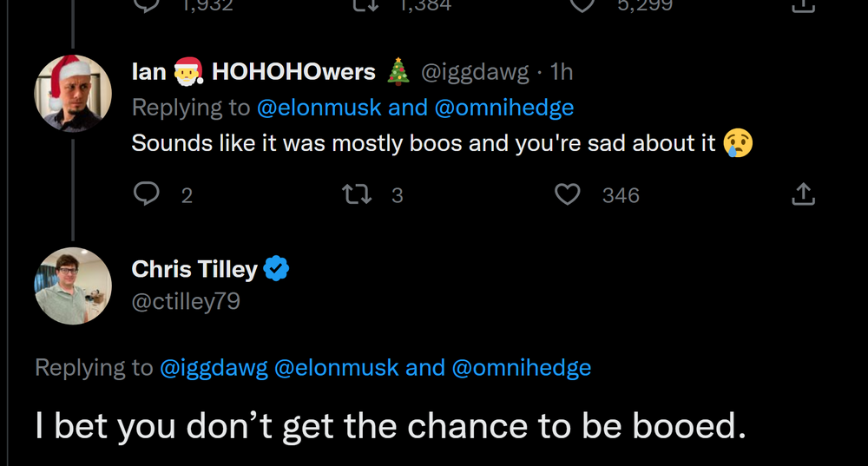Screen dimensions: 868x466
Task: Open Ian's Santa hat profile picture
Action: [73, 91]
